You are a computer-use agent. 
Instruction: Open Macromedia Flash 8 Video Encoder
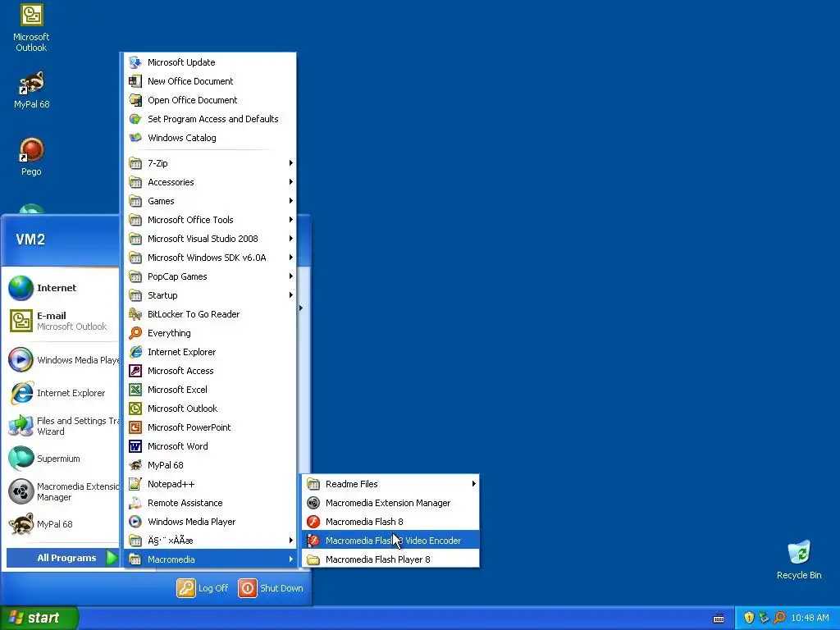(390, 541)
